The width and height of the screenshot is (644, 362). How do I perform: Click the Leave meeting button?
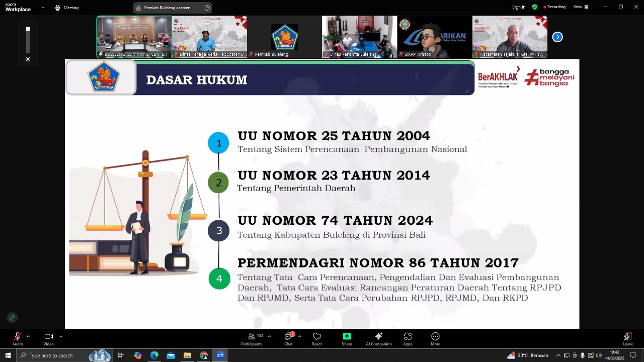pyautogui.click(x=627, y=337)
